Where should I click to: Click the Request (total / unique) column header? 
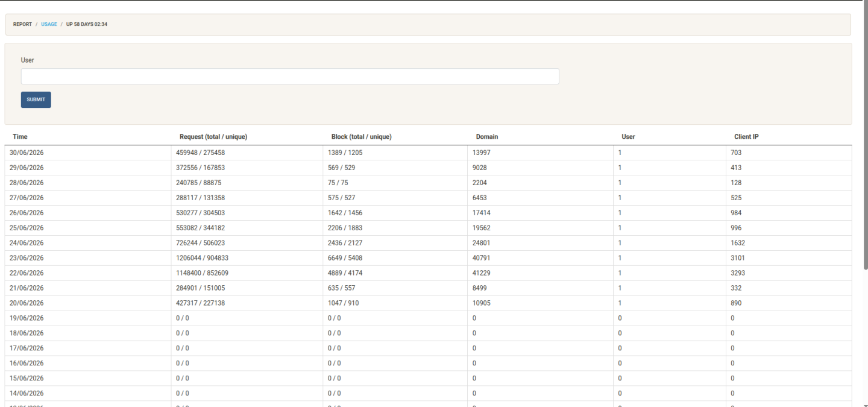[213, 137]
